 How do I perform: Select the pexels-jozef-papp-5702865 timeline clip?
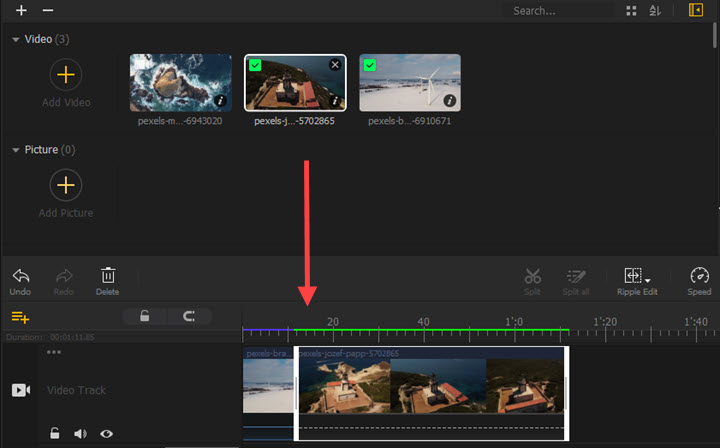(432, 393)
